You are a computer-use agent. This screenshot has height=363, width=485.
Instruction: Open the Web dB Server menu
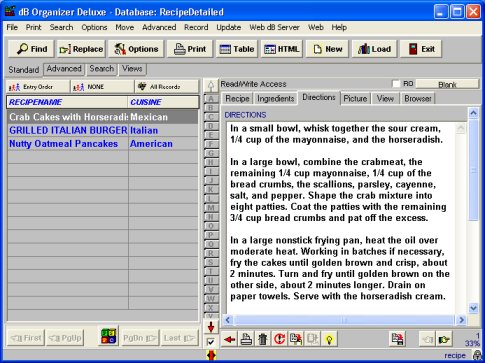coord(274,27)
